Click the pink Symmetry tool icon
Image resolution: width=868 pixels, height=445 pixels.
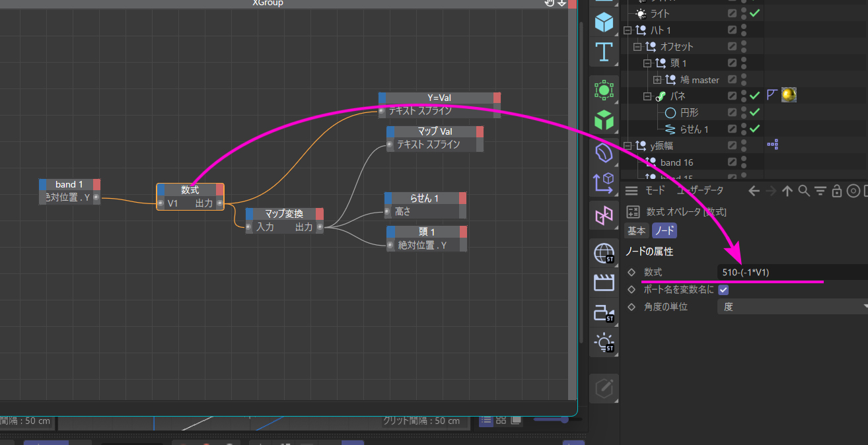point(604,216)
